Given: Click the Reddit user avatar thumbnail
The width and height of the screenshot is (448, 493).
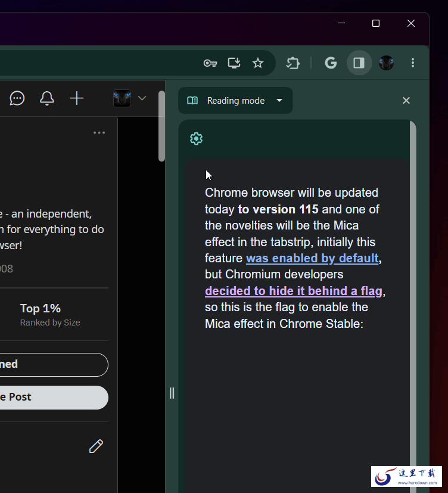Looking at the screenshot, I should click(x=122, y=98).
